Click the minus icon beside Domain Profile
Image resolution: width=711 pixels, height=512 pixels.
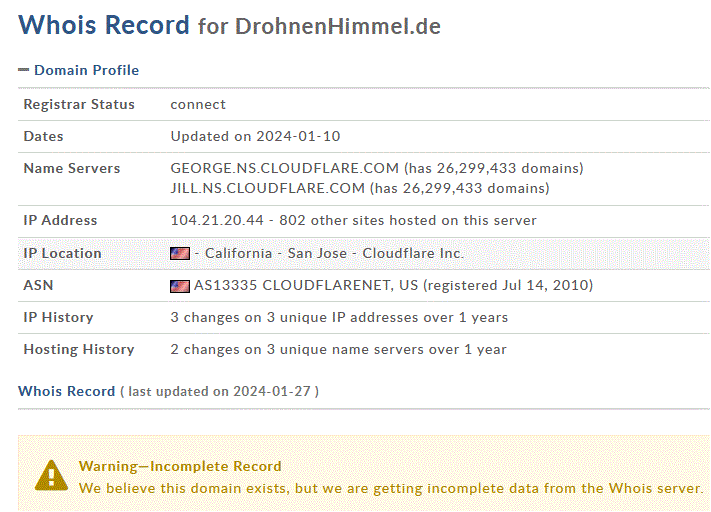point(24,70)
